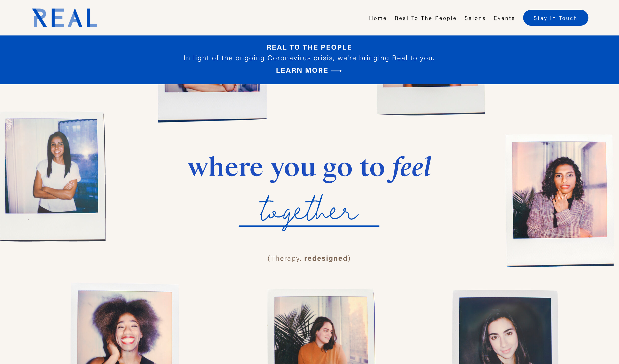This screenshot has width=619, height=364.
Task: Click the arrow icon beside Learn More
Action: 336,71
